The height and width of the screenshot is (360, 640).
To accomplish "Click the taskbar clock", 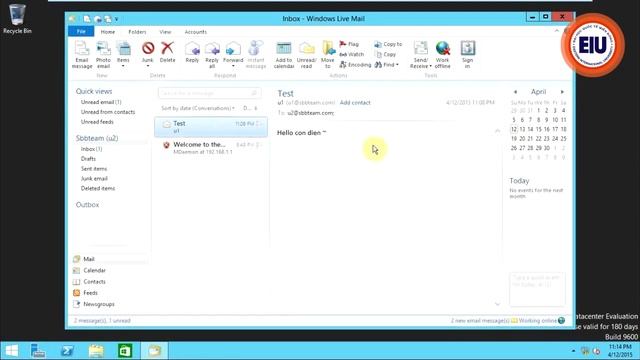I will (x=620, y=351).
